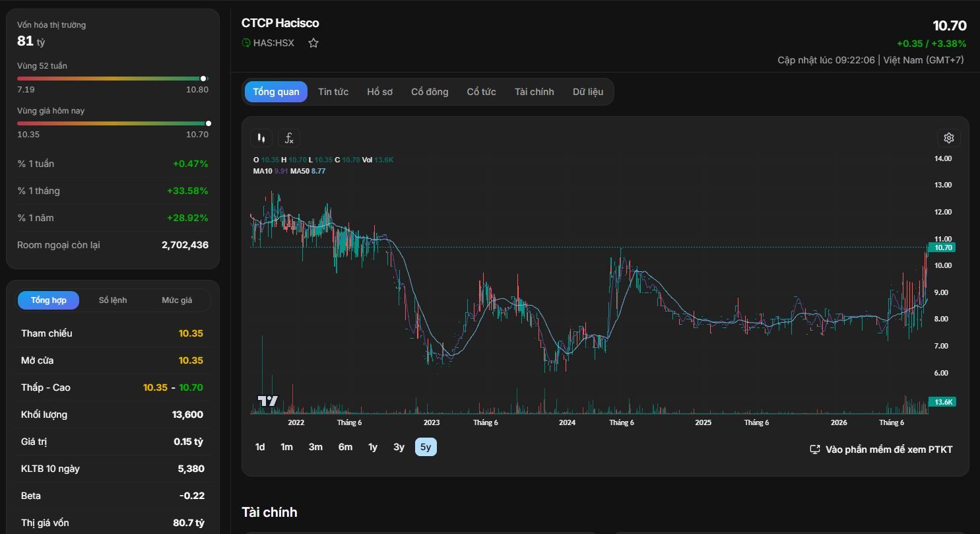Click the % 1 tháng +33.58% value
The image size is (980, 534).
tap(187, 191)
